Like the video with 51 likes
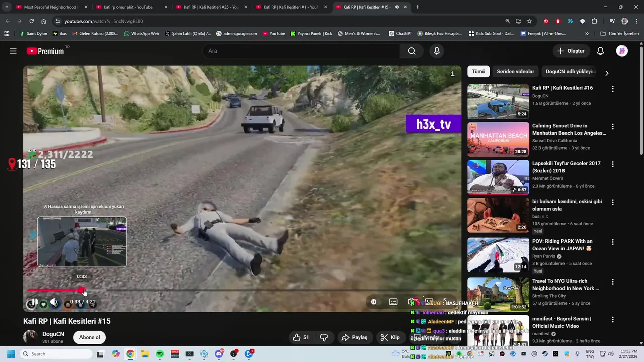The width and height of the screenshot is (644, 362). [x=301, y=337]
